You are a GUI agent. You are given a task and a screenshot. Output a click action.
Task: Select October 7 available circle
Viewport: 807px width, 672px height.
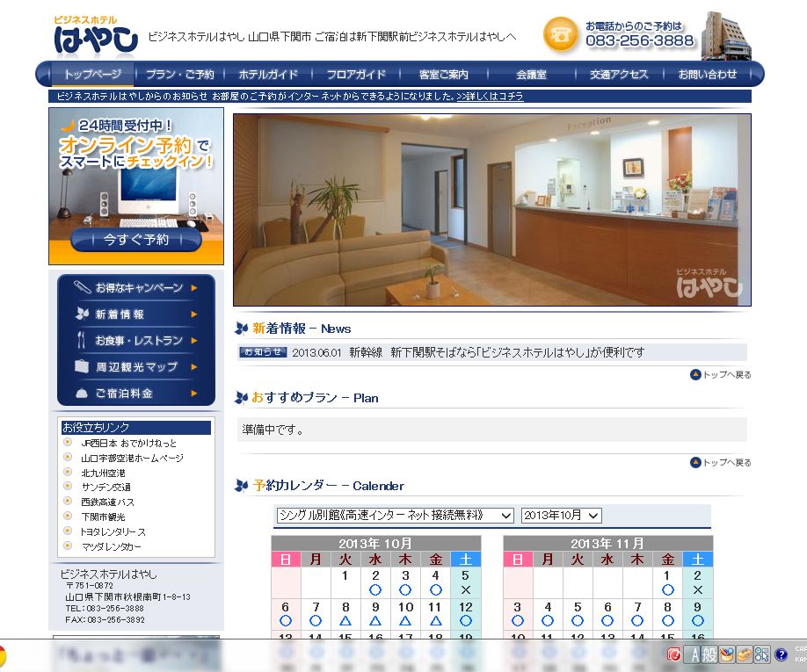(x=316, y=621)
